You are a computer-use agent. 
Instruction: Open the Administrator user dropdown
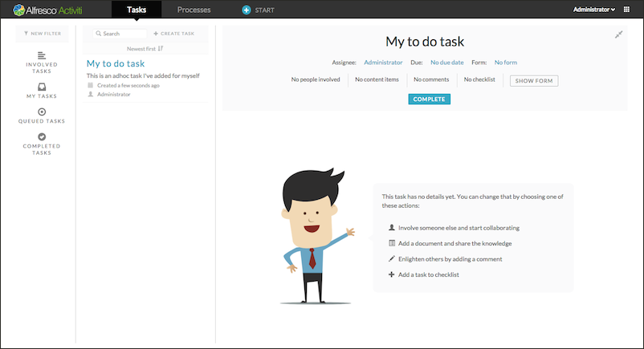pyautogui.click(x=594, y=10)
